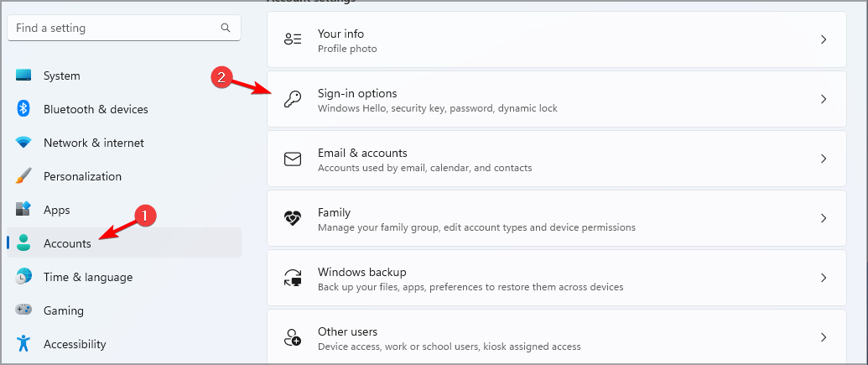Expand Windows backup chevron arrow

824,278
